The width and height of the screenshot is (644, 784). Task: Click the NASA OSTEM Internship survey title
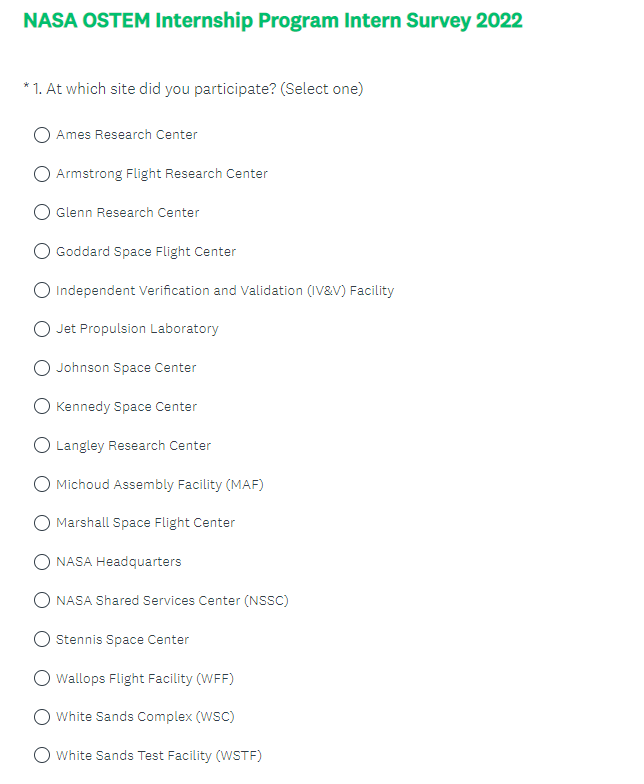point(272,21)
